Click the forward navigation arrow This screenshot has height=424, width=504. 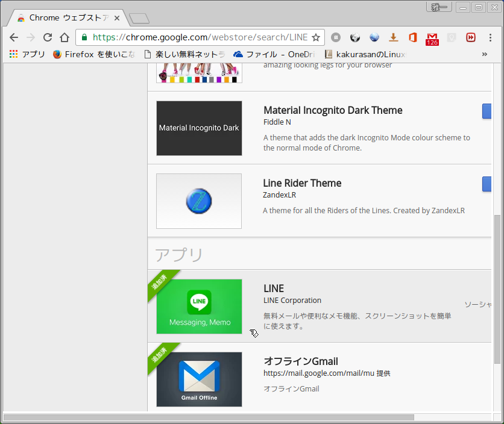pyautogui.click(x=31, y=37)
